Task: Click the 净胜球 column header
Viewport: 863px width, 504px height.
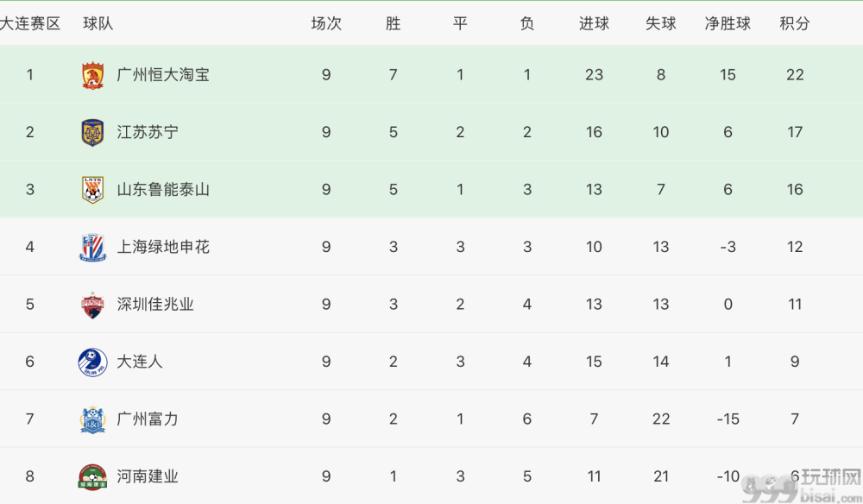Action: click(728, 23)
